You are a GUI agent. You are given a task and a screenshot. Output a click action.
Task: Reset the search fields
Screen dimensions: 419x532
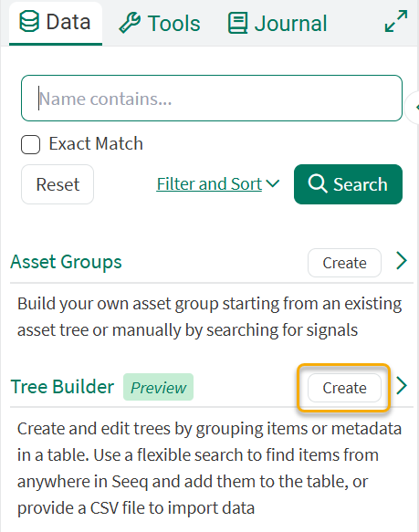point(58,184)
